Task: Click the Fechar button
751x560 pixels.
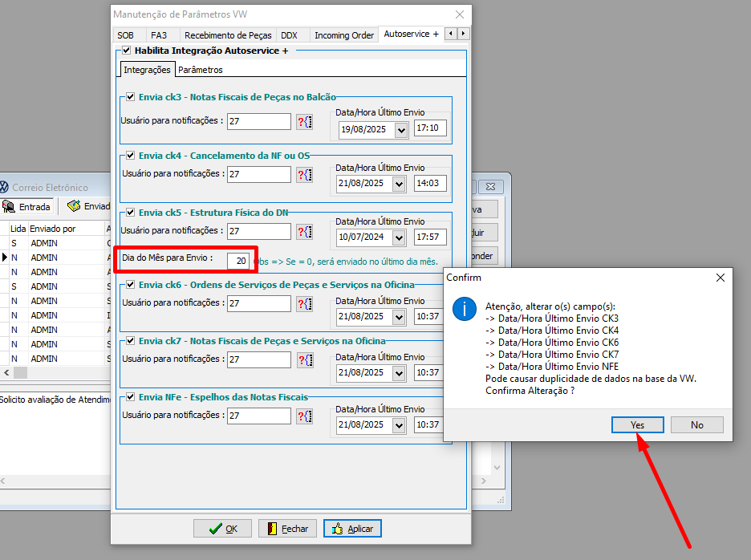Action: 287,529
